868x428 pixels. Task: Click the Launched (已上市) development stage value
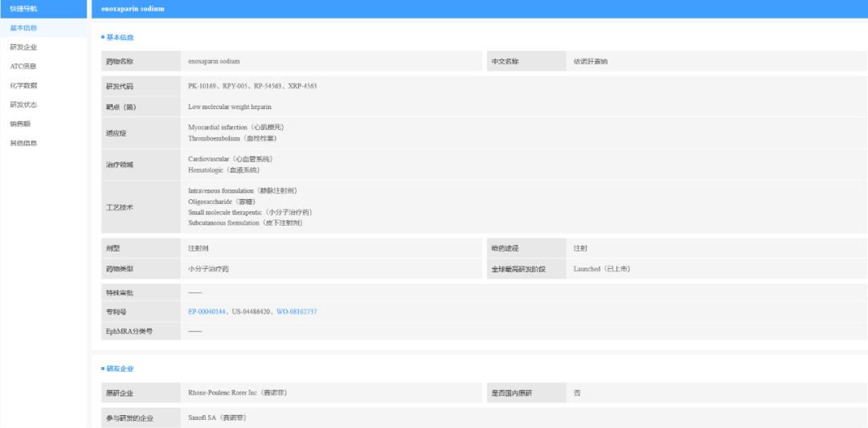click(x=601, y=269)
